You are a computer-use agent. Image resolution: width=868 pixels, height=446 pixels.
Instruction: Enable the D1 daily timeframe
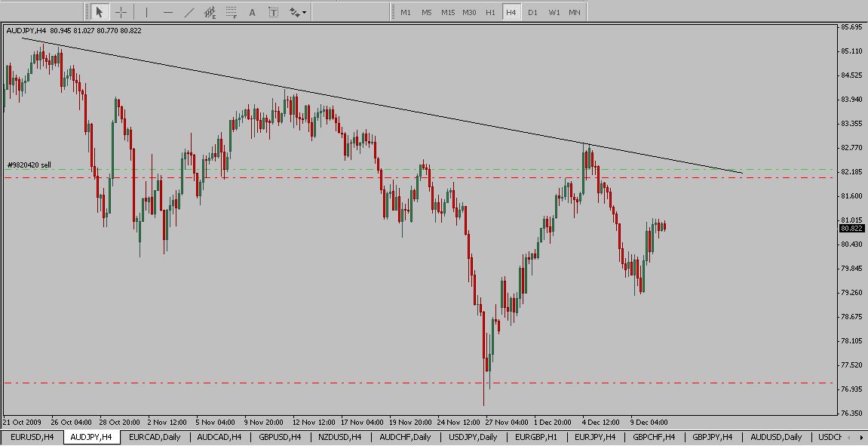tap(533, 12)
